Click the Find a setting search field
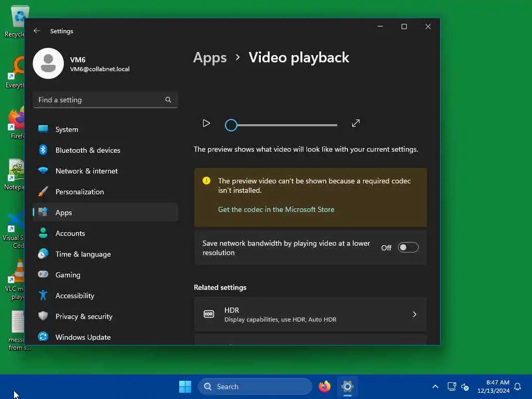This screenshot has height=399, width=532. 105,100
